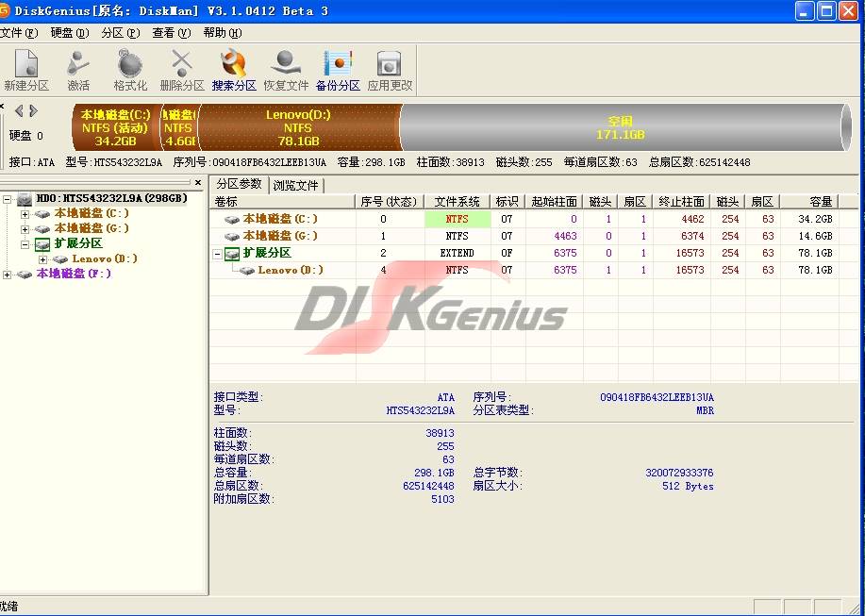Click drive icon of Lenovo(D:) in tree
This screenshot has height=616, width=865.
[60, 259]
